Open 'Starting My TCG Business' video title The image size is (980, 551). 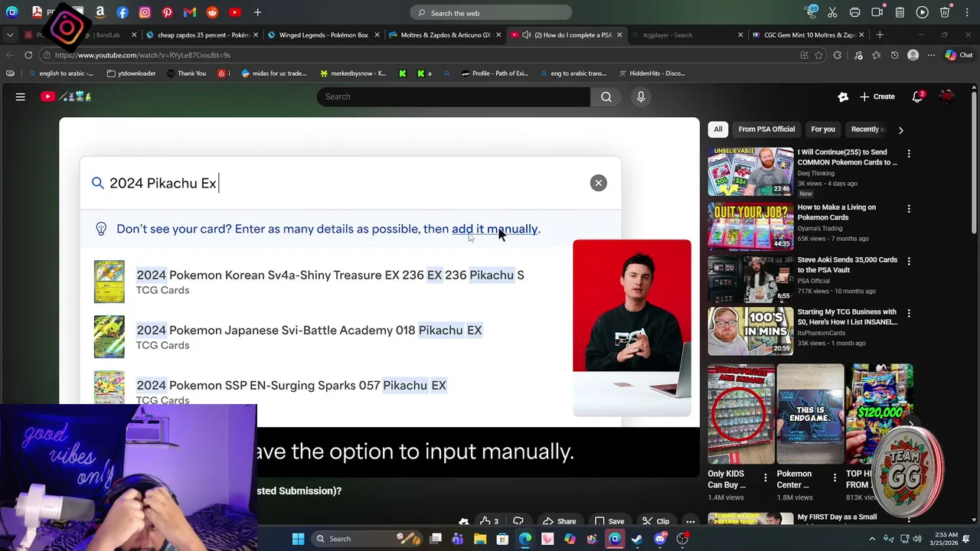point(847,317)
